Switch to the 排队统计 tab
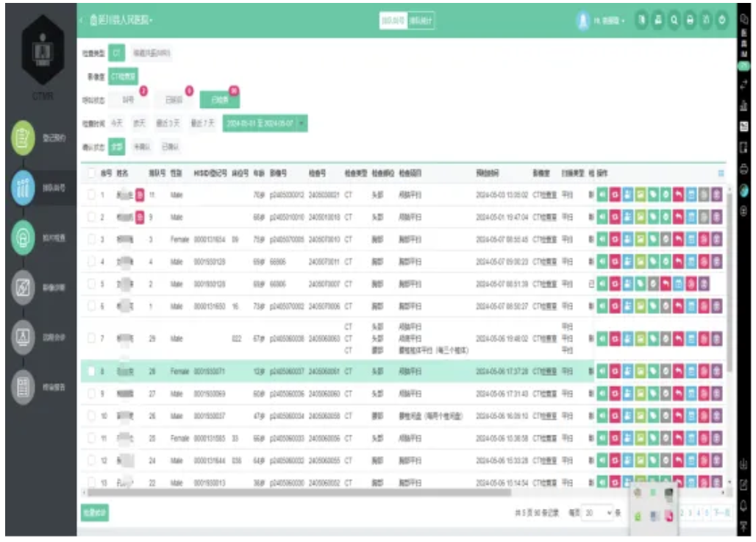This screenshot has width=756, height=542. coord(421,21)
